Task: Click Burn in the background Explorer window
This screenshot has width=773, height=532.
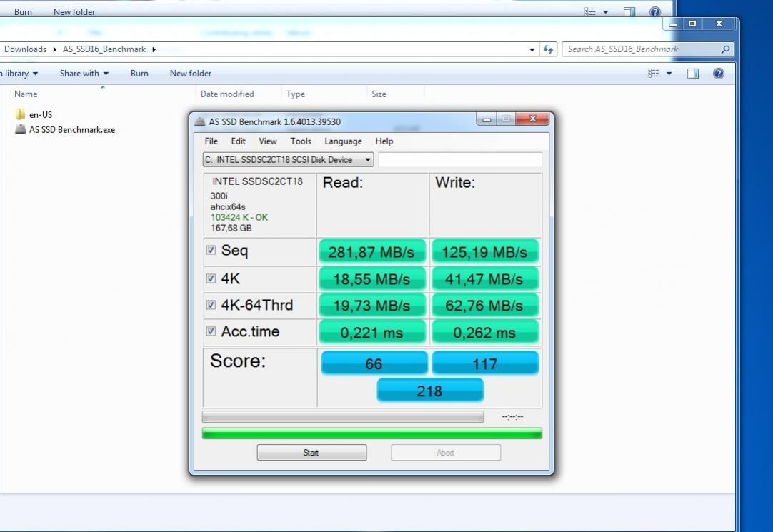Action: (23, 12)
